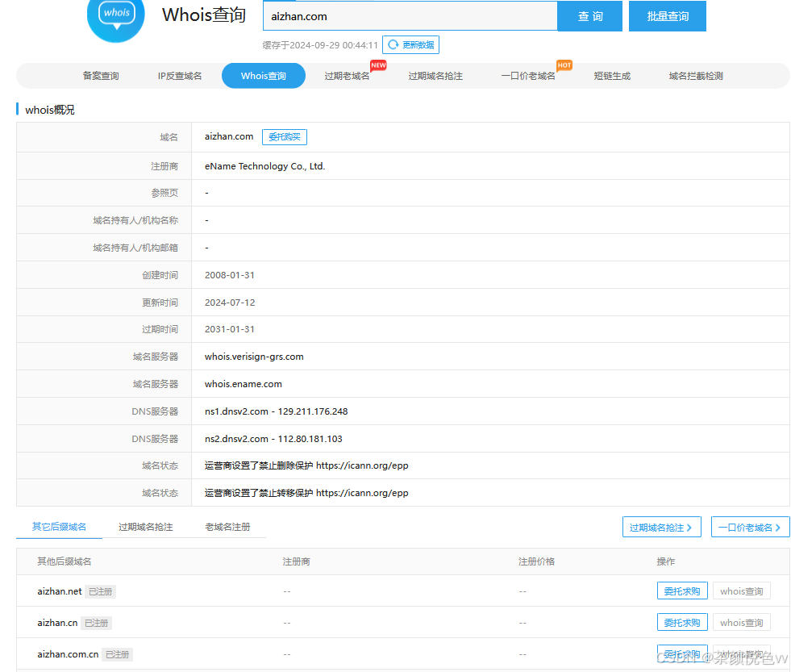Click the aizhan.cn domain text
The height and width of the screenshot is (672, 791).
[57, 623]
